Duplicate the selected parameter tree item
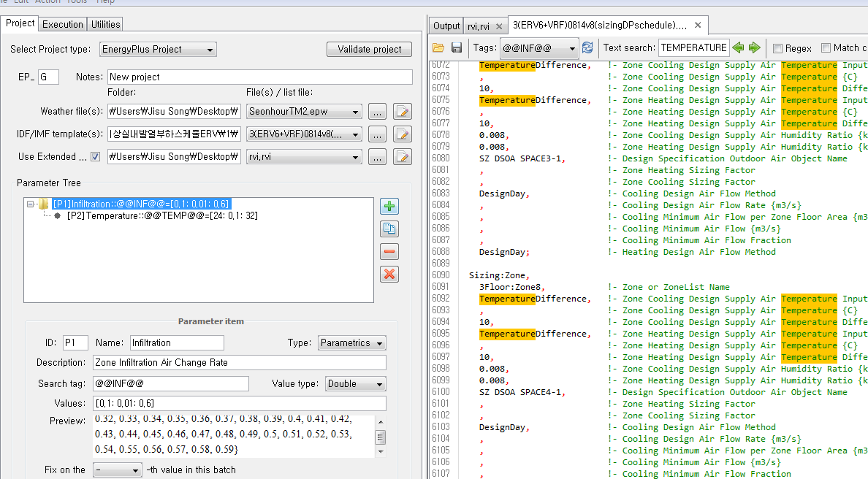Viewport: 868px width, 479px height. coord(389,229)
